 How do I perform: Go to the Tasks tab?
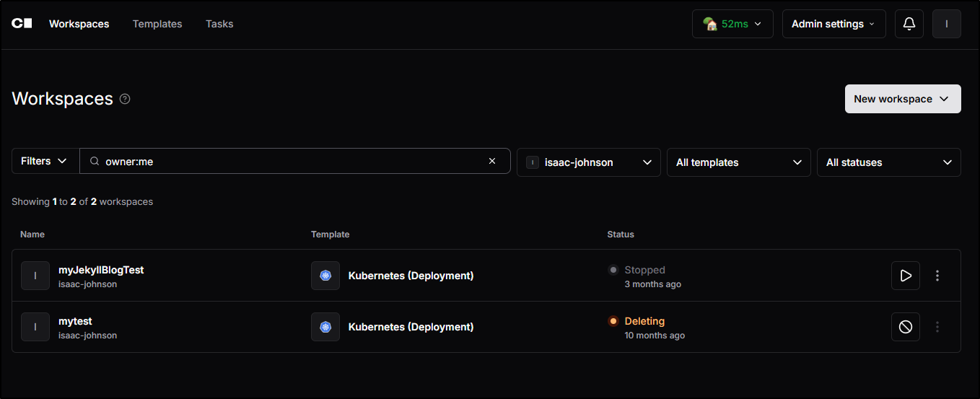tap(219, 24)
